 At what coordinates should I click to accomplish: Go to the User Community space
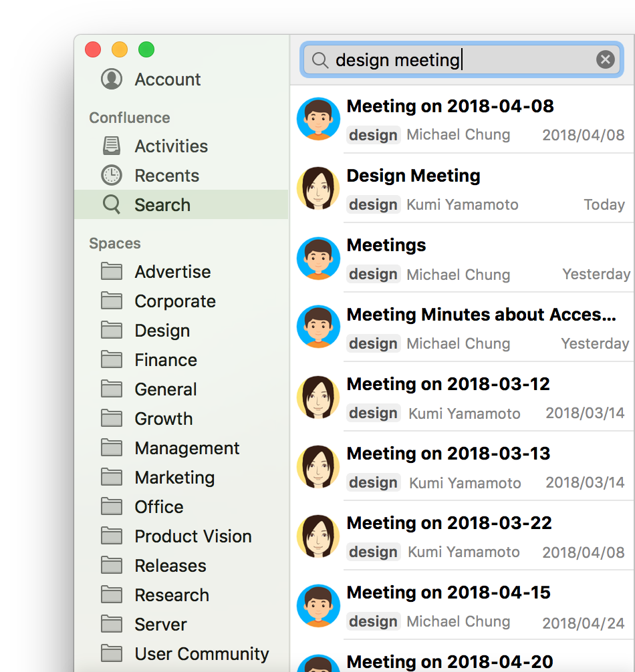pos(201,654)
